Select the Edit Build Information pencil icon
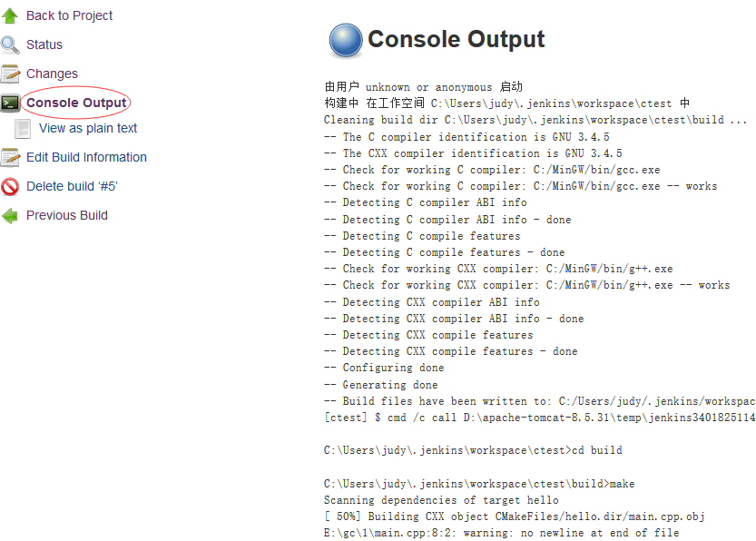 tap(12, 157)
